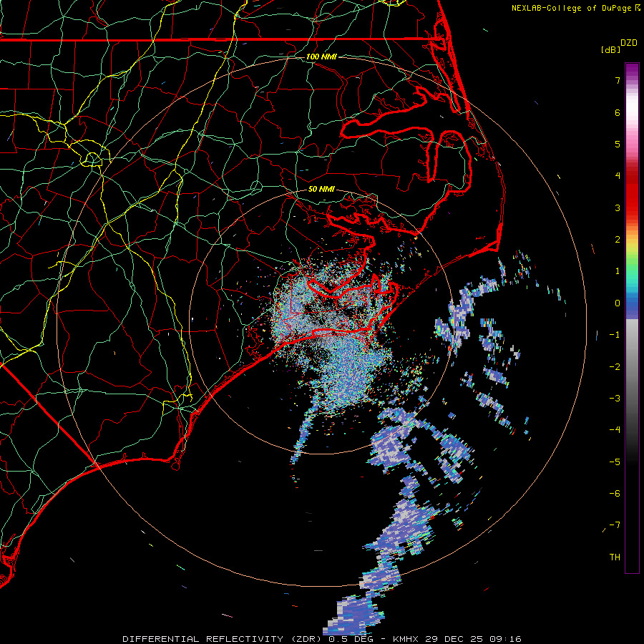Click the -4 value on color scale
The image size is (644, 644).
pos(615,430)
